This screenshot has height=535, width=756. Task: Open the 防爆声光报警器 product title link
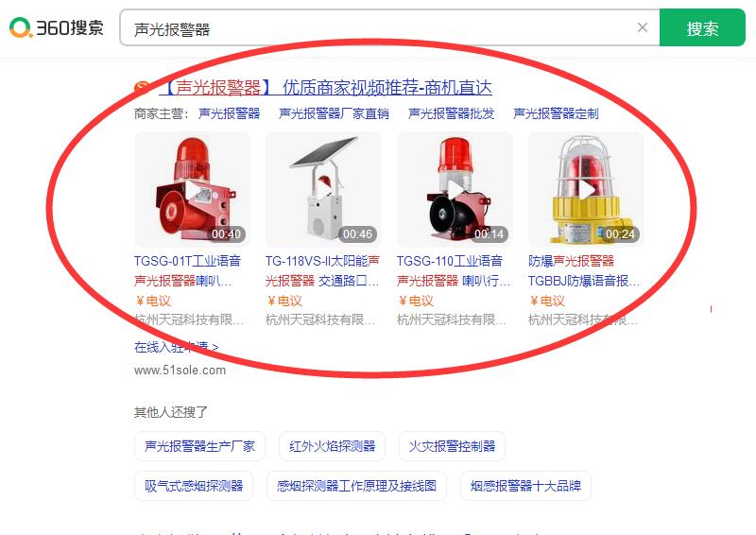(572, 261)
